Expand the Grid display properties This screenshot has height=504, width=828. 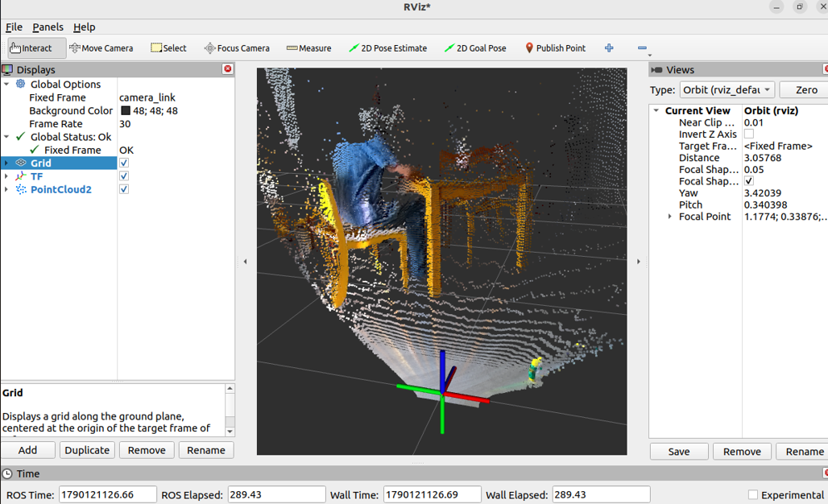pos(6,163)
